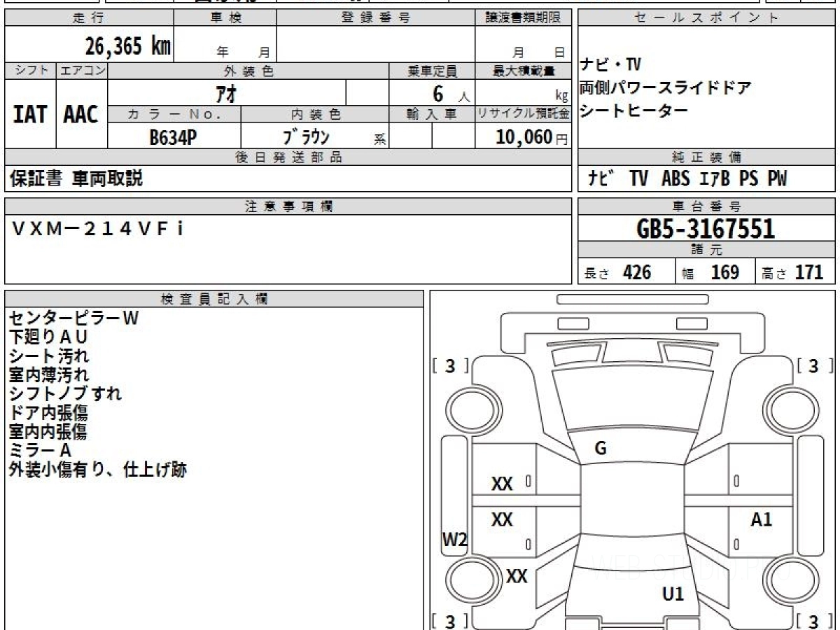Select inspector note 室内内張傷
This screenshot has width=840, height=630.
(48, 432)
